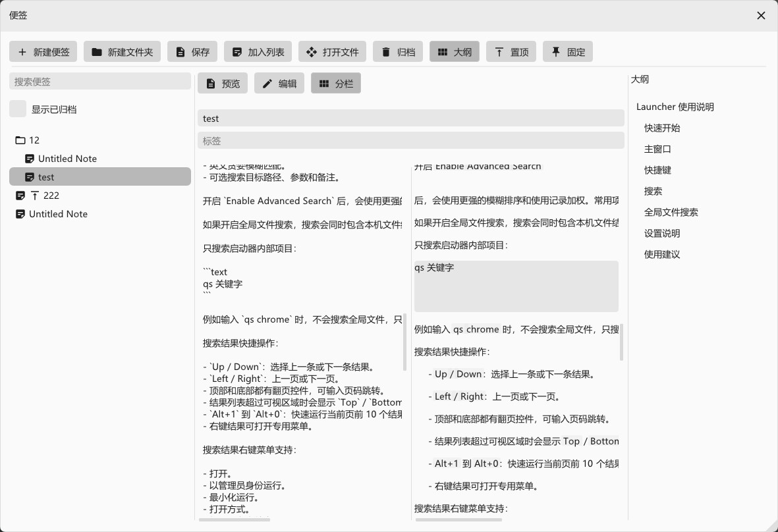Toggle the 显示已归档 checkbox

pyautogui.click(x=18, y=109)
